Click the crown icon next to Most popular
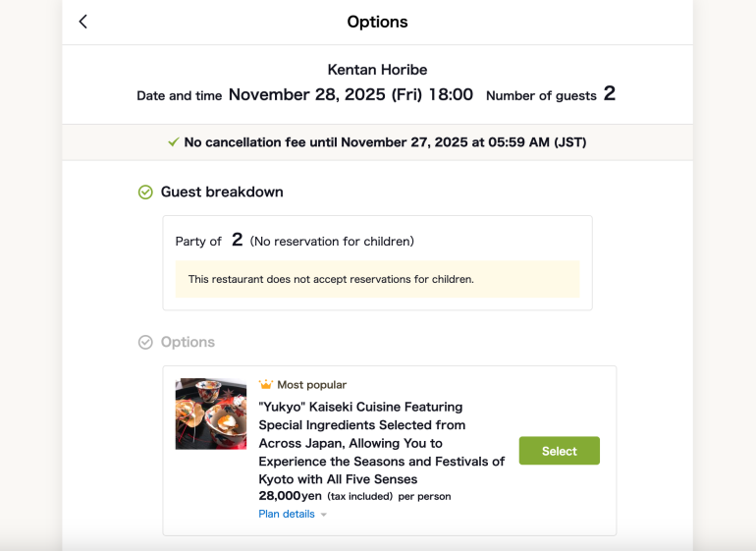 pos(265,385)
